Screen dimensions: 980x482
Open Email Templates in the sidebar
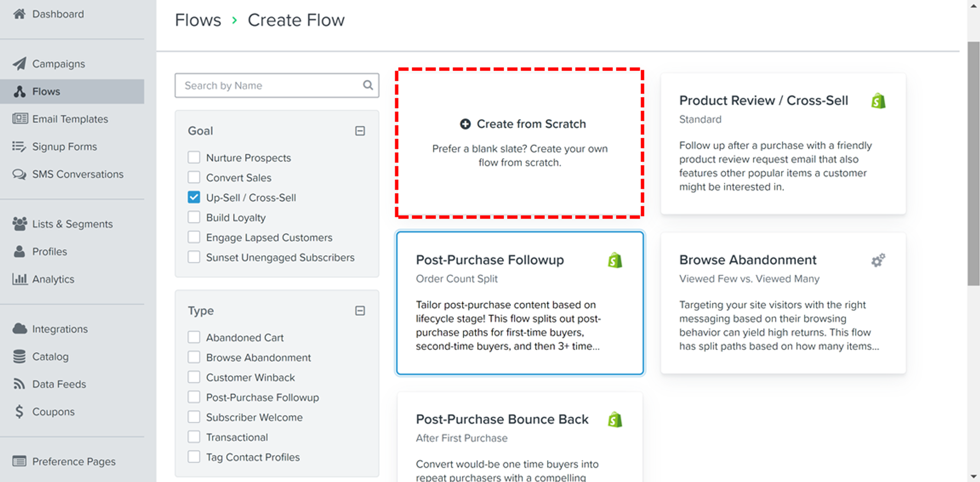click(x=70, y=119)
